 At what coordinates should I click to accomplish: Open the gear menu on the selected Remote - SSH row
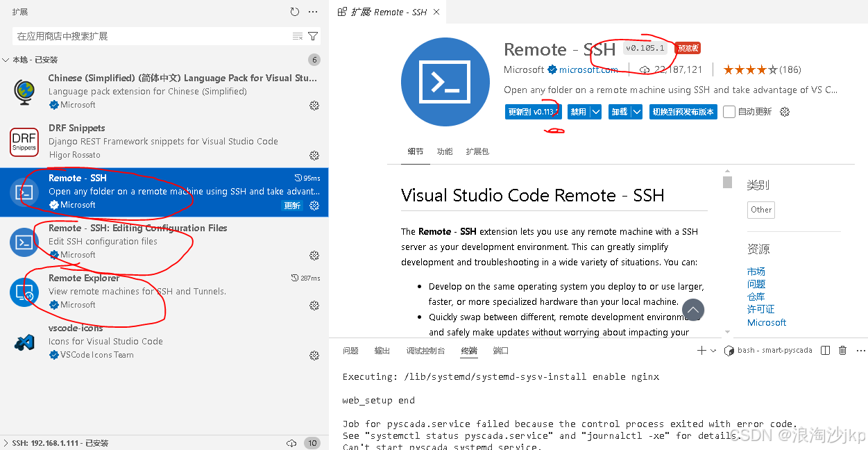(x=314, y=206)
